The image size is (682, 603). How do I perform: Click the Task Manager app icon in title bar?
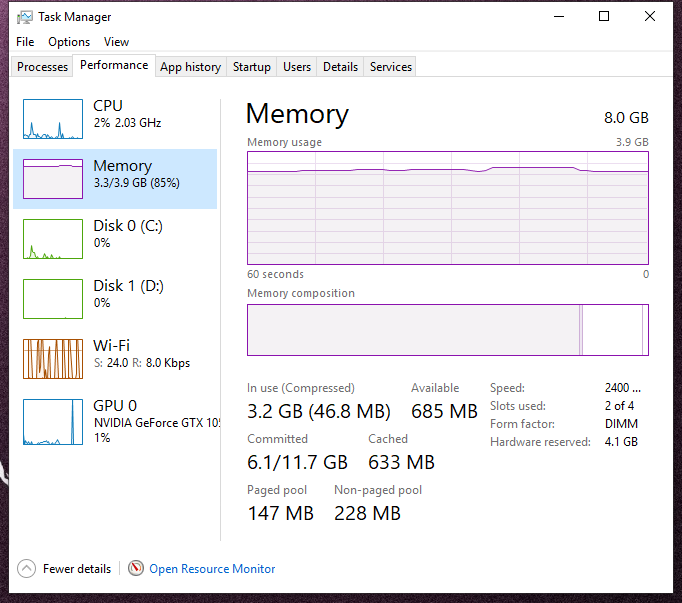[24, 17]
